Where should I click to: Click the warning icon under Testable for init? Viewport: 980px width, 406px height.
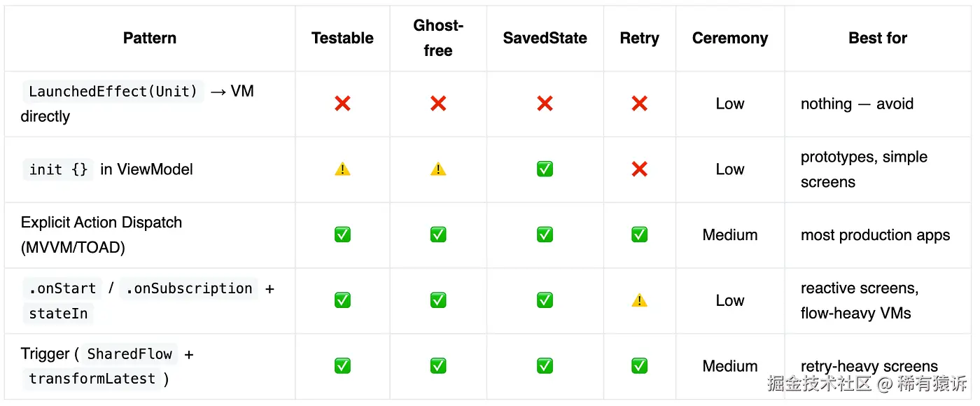pos(342,169)
